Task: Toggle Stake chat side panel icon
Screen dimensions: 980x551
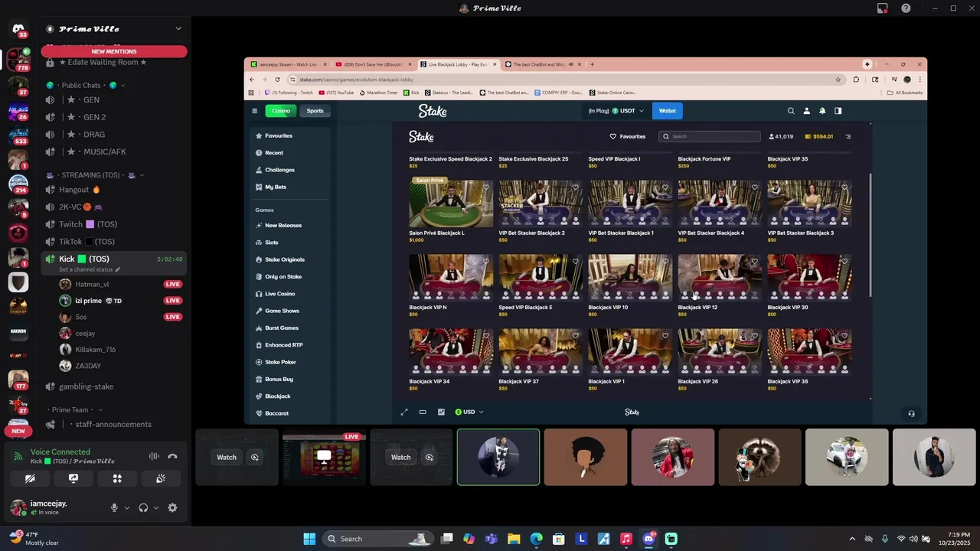Action: click(x=838, y=111)
